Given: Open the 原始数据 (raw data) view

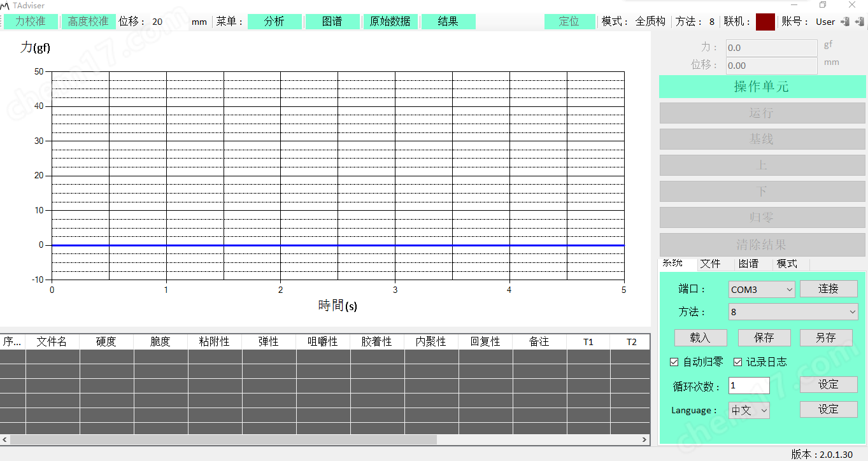Looking at the screenshot, I should [390, 21].
